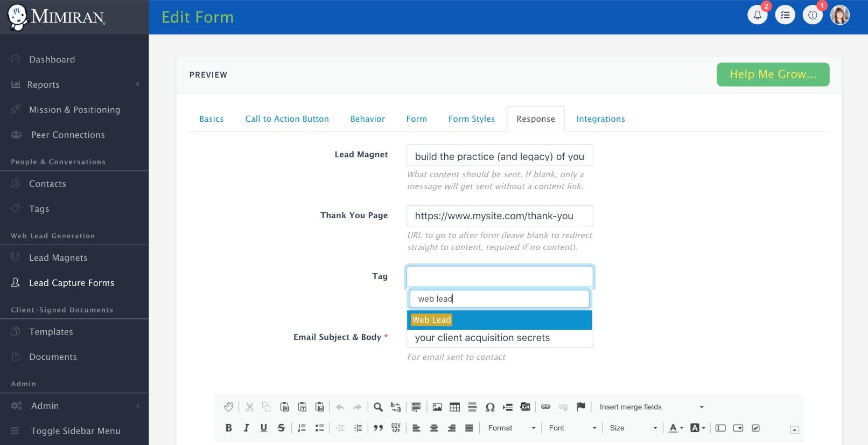
Task: Collapse the editor toolbar
Action: [x=794, y=429]
